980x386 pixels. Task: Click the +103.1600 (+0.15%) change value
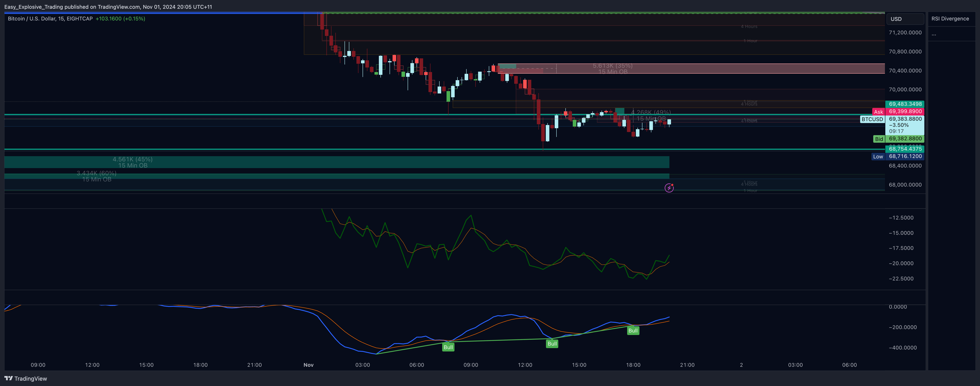120,19
